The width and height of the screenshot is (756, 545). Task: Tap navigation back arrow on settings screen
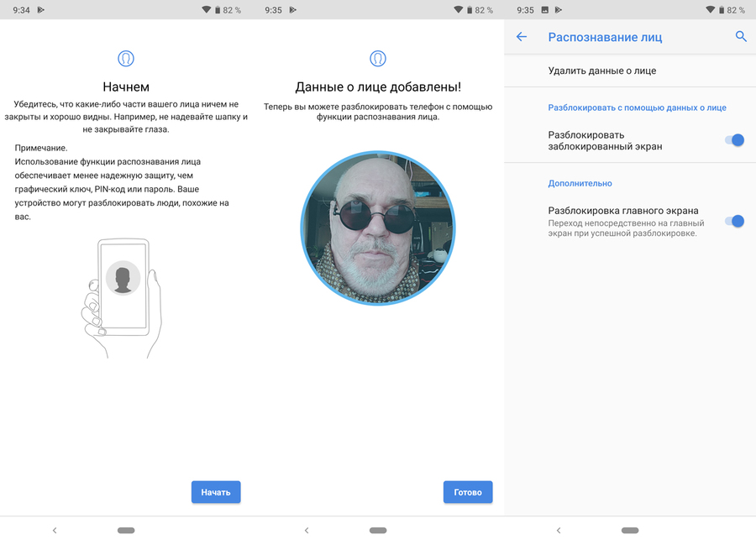point(559,530)
